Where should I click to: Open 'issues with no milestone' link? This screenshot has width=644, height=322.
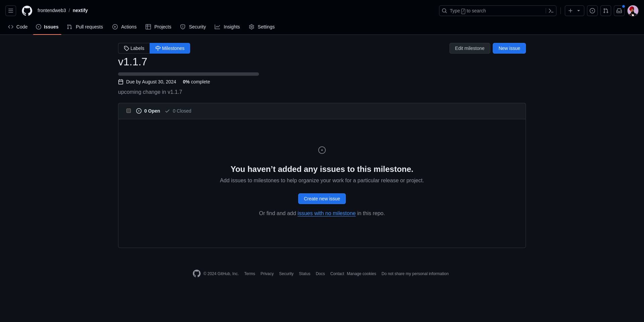pyautogui.click(x=326, y=213)
